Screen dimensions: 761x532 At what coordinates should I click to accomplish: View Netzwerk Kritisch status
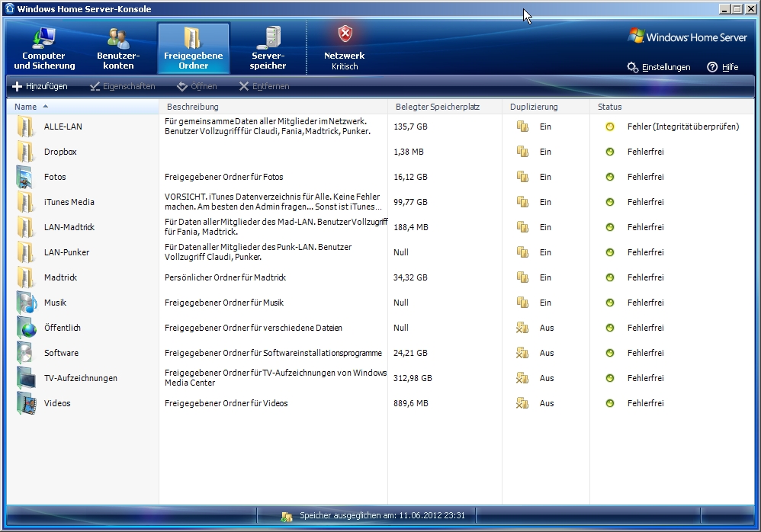(345, 49)
